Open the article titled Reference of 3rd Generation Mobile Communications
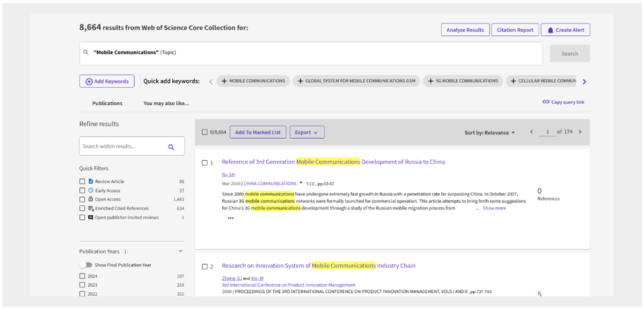The width and height of the screenshot is (644, 309). pyautogui.click(x=333, y=161)
